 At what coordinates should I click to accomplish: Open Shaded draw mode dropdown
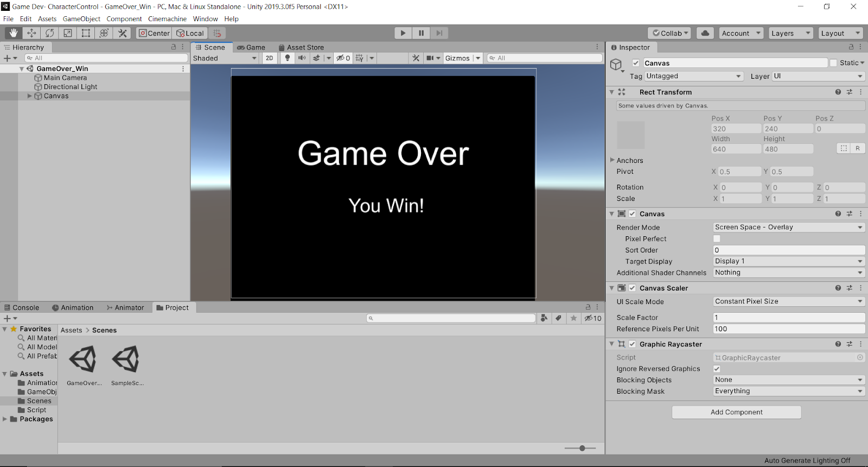[225, 58]
